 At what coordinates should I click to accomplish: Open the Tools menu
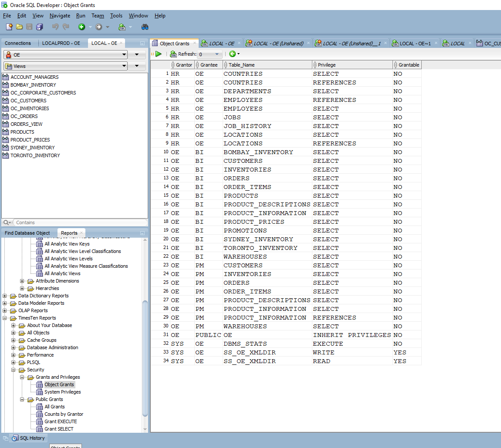[116, 16]
